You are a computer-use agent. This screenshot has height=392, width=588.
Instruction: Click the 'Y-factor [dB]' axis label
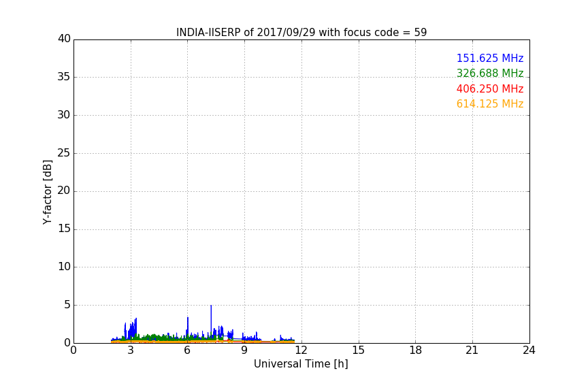[x=47, y=192]
